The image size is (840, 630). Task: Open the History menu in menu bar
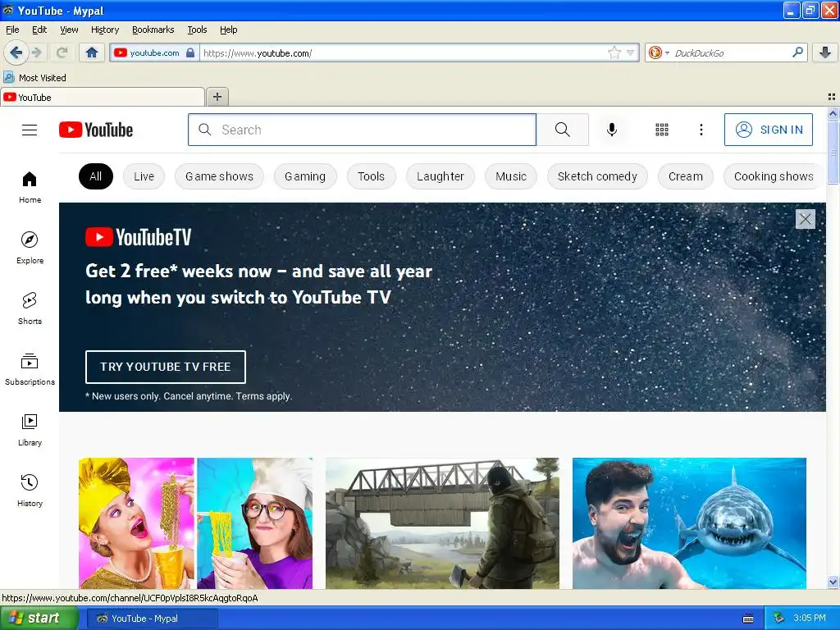point(104,30)
